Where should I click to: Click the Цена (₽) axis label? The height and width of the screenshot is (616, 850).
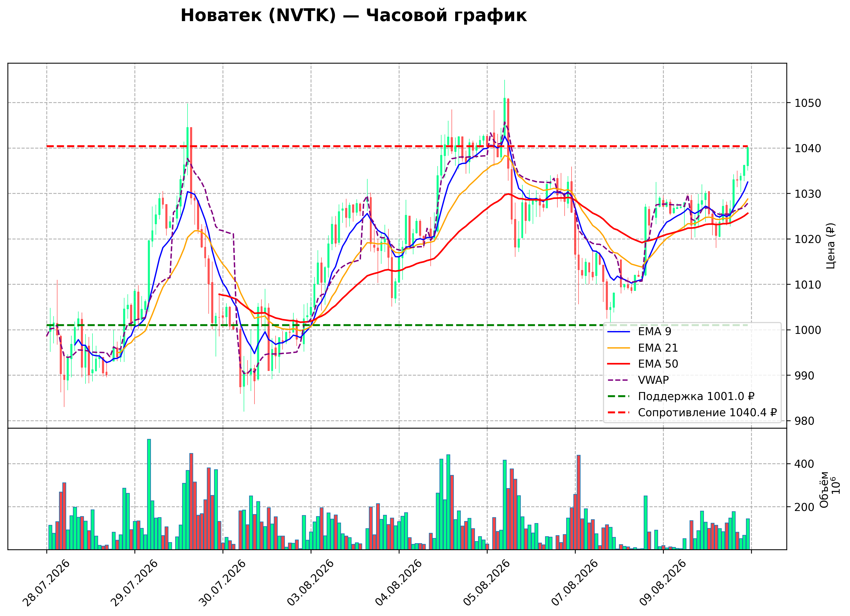point(830,246)
